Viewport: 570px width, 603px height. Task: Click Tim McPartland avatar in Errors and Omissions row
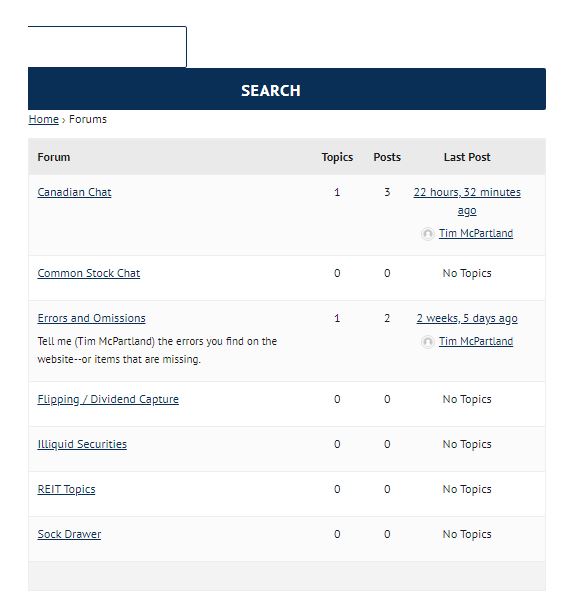point(428,342)
